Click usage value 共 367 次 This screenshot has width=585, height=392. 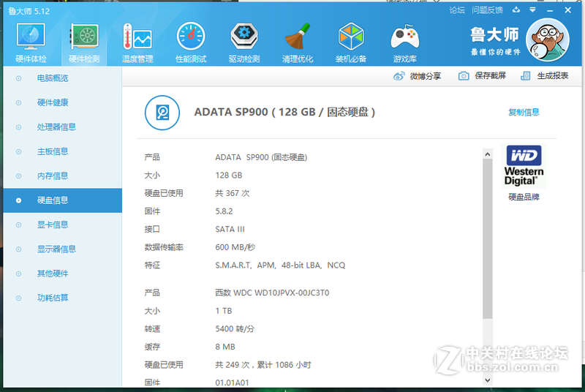232,193
